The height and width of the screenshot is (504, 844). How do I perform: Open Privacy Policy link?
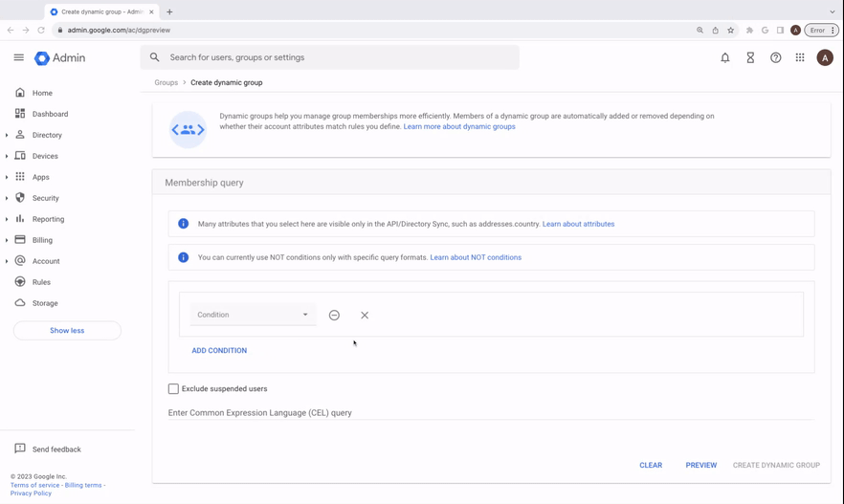coord(31,493)
